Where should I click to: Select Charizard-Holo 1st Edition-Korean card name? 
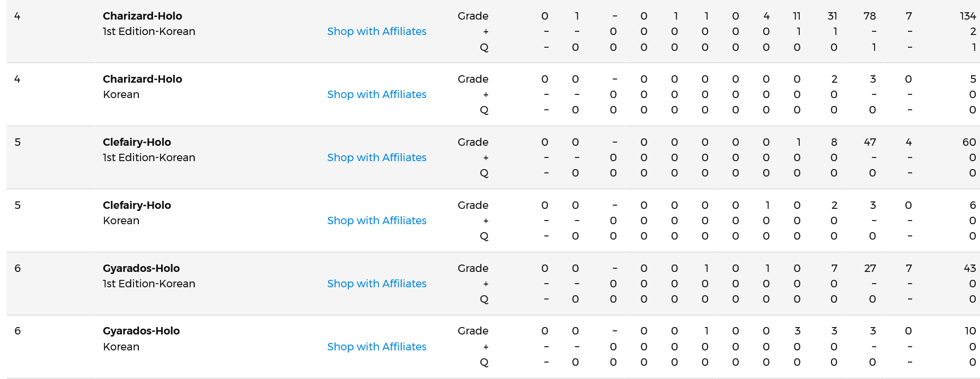pos(142,16)
